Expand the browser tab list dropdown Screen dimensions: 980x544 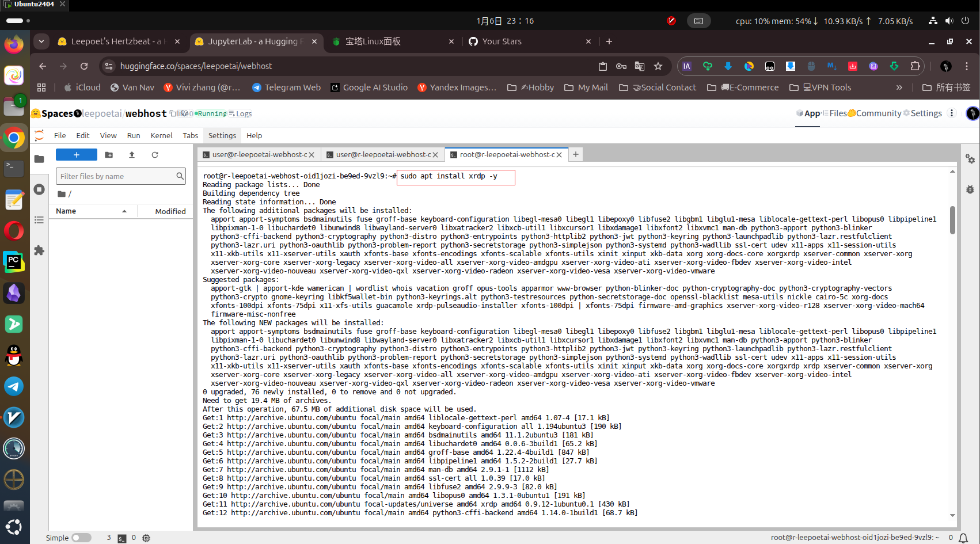pyautogui.click(x=41, y=41)
